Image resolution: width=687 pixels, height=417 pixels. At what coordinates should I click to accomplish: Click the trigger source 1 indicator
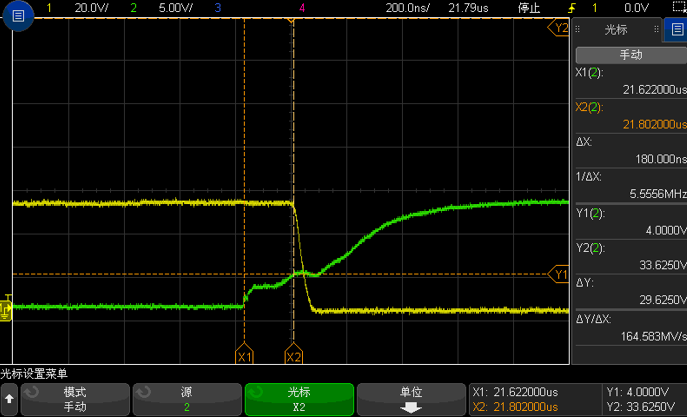coord(595,7)
